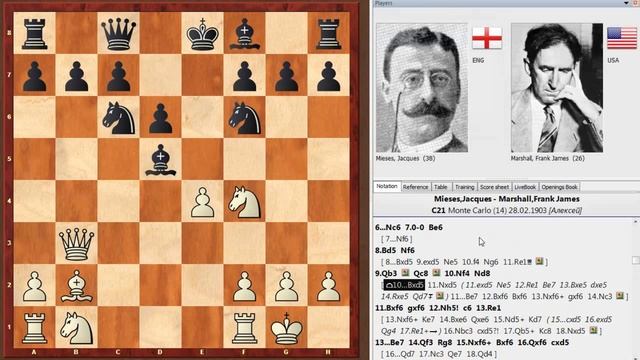This screenshot has width=640, height=360.
Task: Open diagram icon after 11.Re1
Action: (x=540, y=261)
